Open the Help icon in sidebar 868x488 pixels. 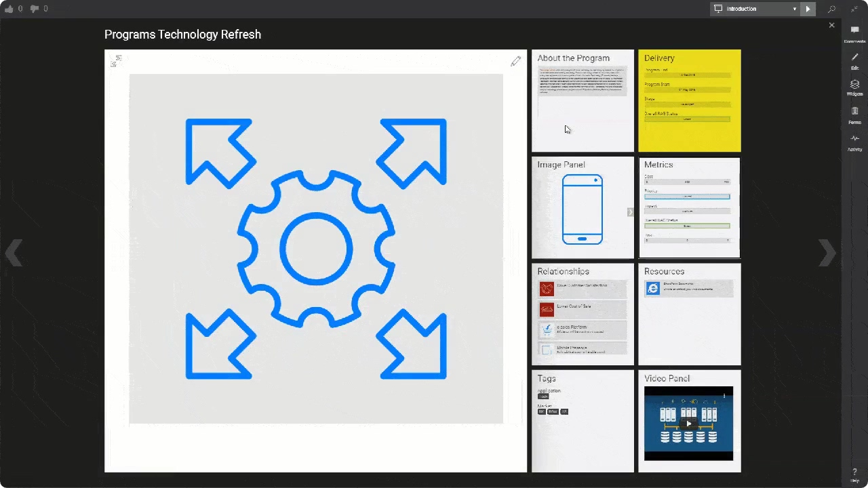coord(854,474)
